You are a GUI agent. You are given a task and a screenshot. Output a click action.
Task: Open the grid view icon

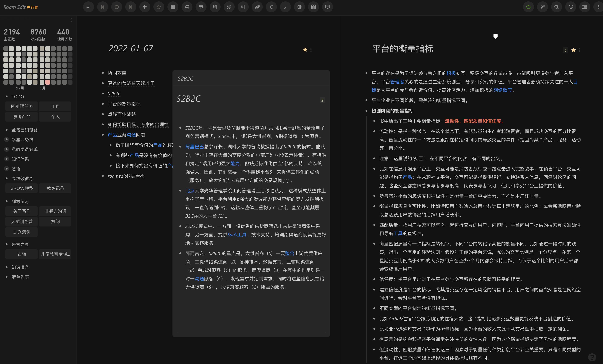pyautogui.click(x=173, y=7)
